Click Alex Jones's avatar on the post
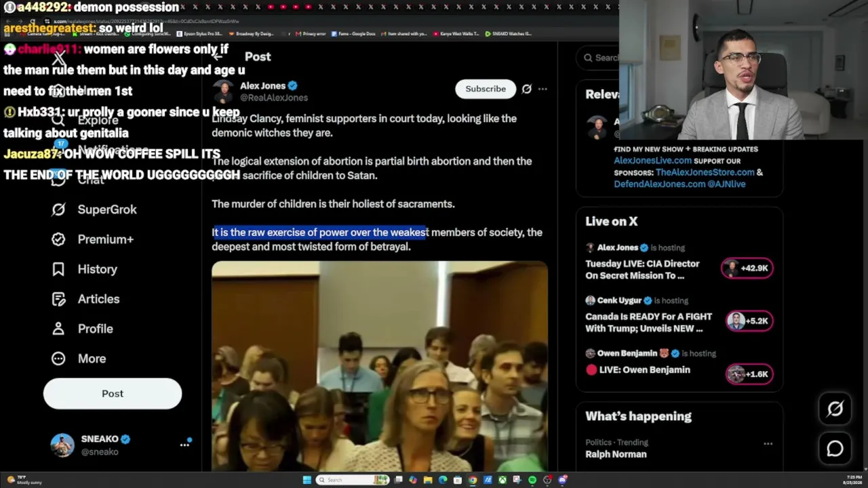 tap(223, 91)
